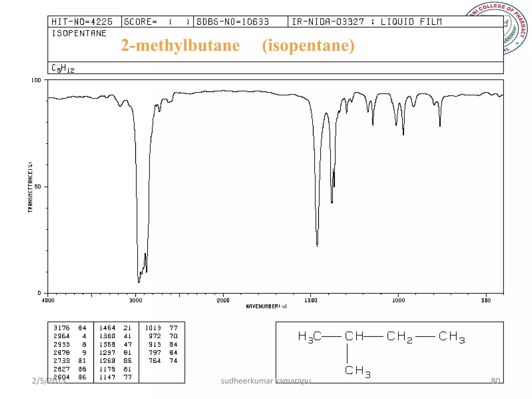Click the orange 2-methylbutane title
Viewport: 532px width, 399px height.
(180, 45)
